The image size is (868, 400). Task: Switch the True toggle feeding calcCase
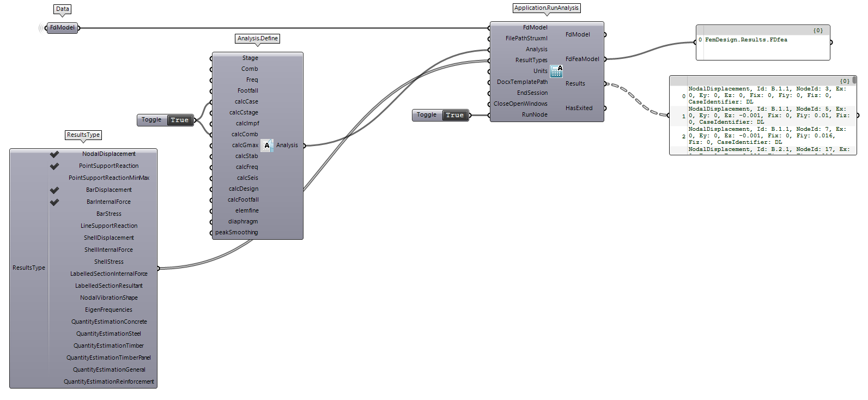pos(179,120)
